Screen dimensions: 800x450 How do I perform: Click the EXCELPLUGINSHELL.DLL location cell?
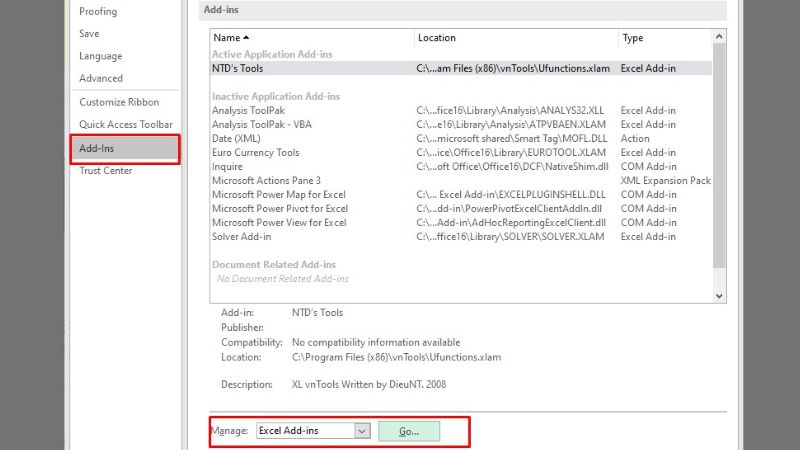pos(511,195)
